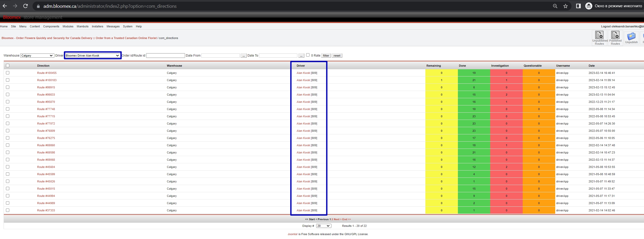Click the Date To input field
The image size is (644, 239).
click(278, 56)
